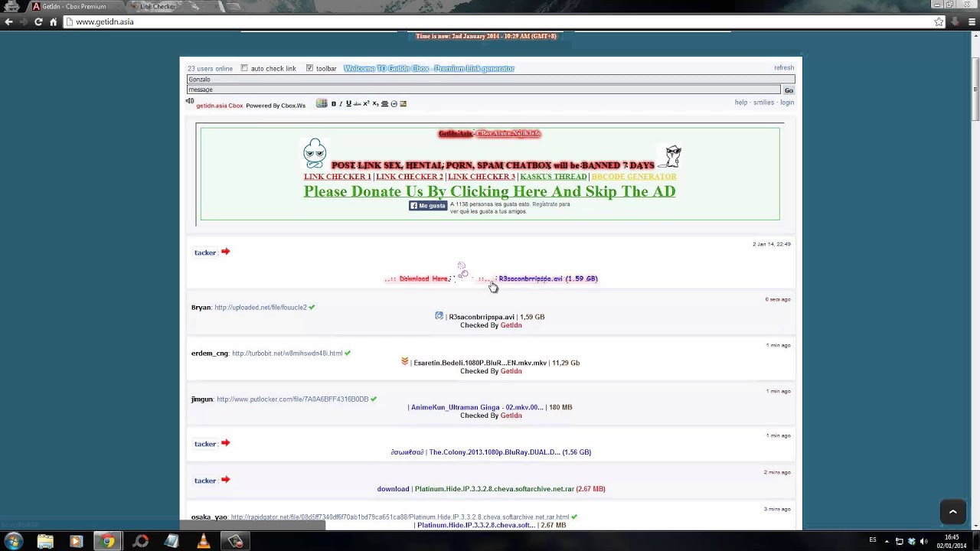Apply strikethrough formatting in cbox toolbar
Image resolution: width=980 pixels, height=551 pixels.
point(357,103)
